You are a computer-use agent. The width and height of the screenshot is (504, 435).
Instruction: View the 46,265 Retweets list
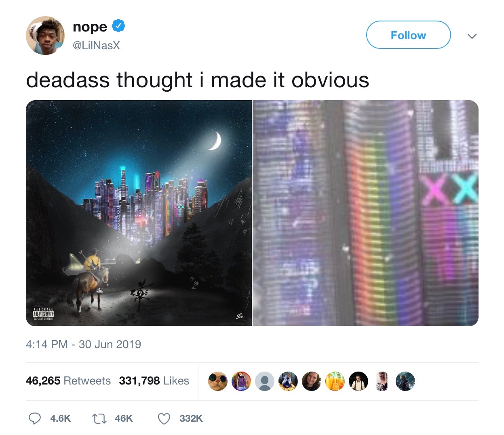click(68, 380)
